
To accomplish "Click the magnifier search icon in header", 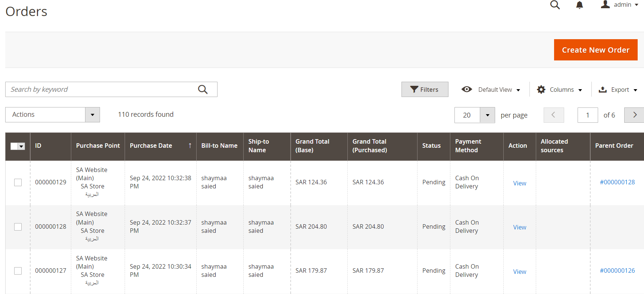I will pyautogui.click(x=555, y=5).
